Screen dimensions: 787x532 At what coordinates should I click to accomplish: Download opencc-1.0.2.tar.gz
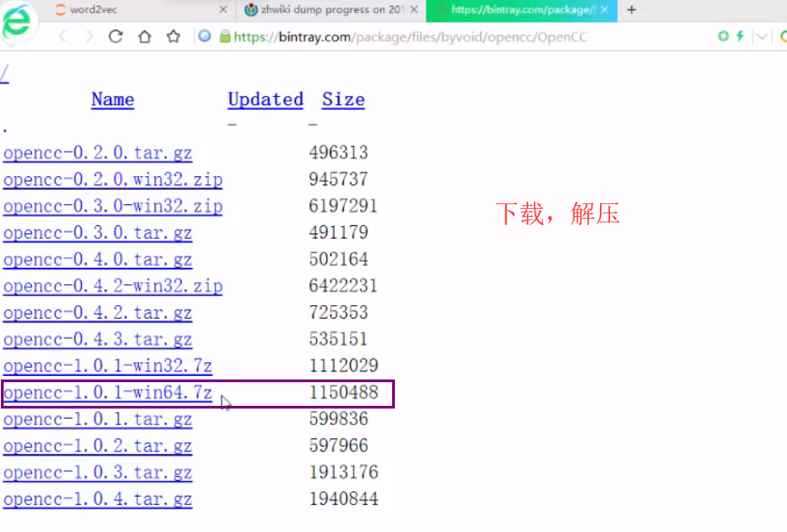pyautogui.click(x=97, y=445)
